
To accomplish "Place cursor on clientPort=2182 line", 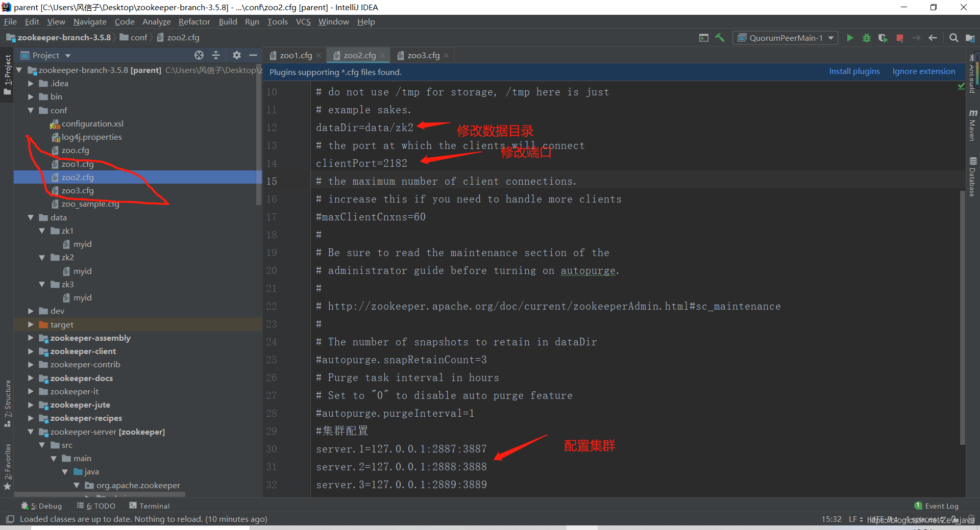I will [x=361, y=163].
